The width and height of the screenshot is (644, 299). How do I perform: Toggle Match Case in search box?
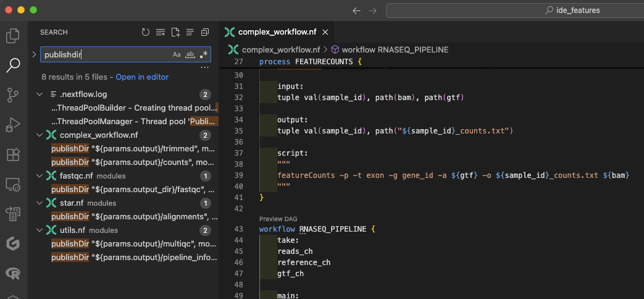177,55
